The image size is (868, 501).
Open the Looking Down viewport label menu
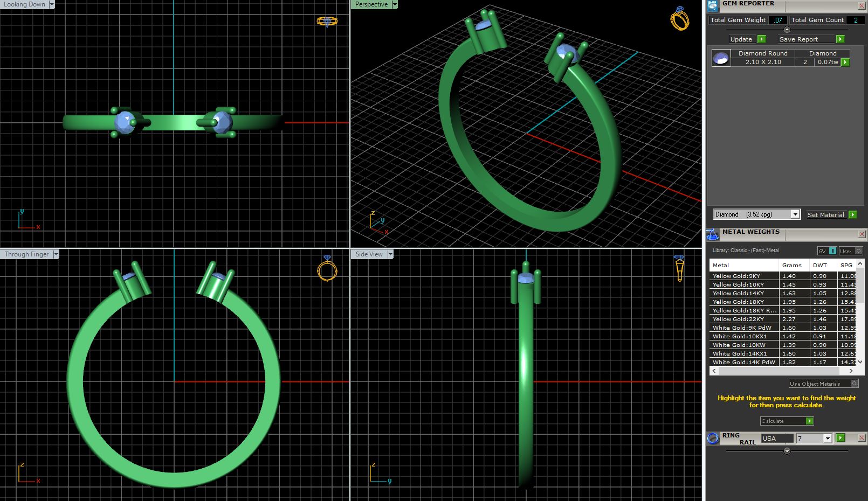52,4
